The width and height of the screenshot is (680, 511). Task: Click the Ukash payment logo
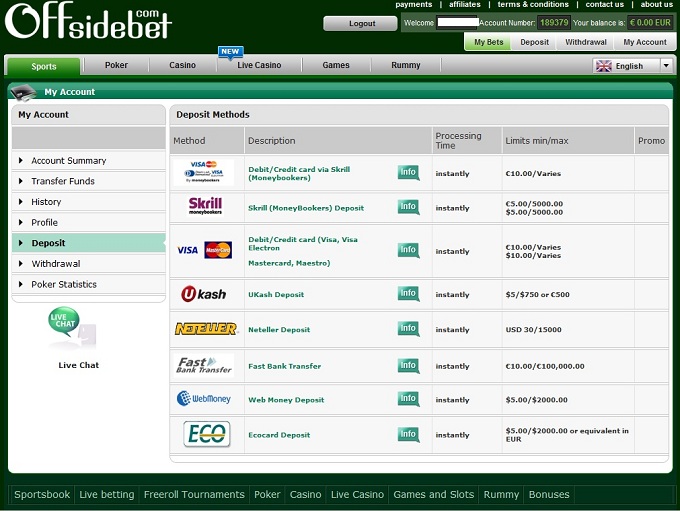[204, 294]
